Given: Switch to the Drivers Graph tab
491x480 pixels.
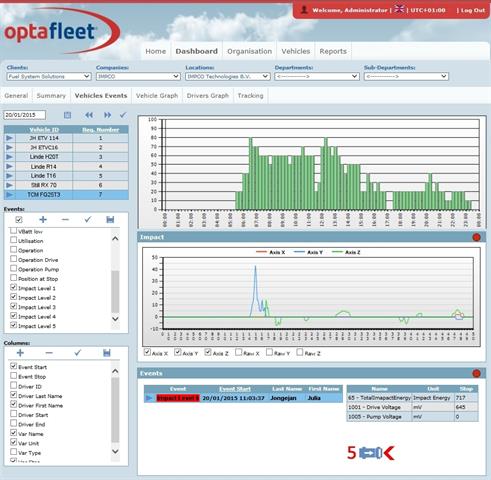Looking at the screenshot, I should (x=208, y=96).
